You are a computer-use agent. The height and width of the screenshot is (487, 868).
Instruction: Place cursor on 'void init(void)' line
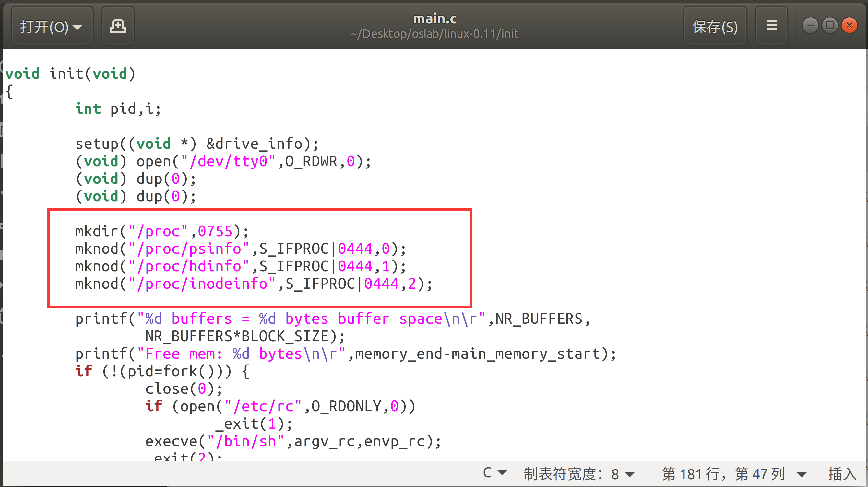pyautogui.click(x=71, y=74)
